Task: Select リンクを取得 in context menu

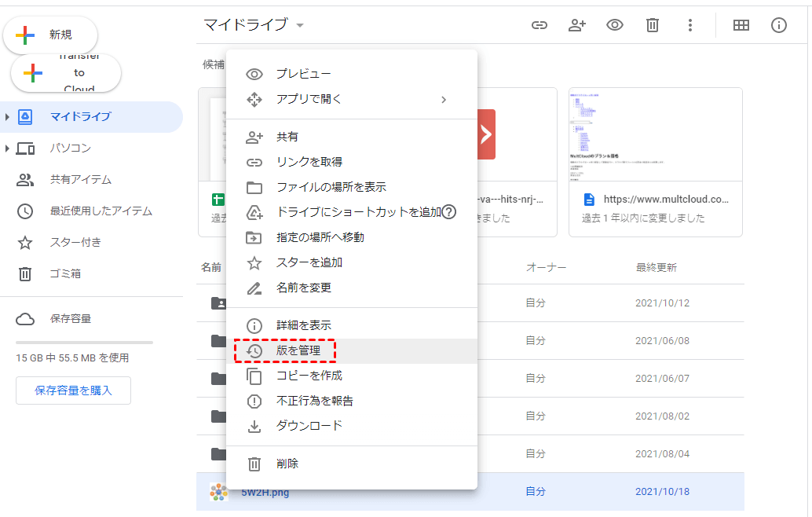Action: [352, 162]
